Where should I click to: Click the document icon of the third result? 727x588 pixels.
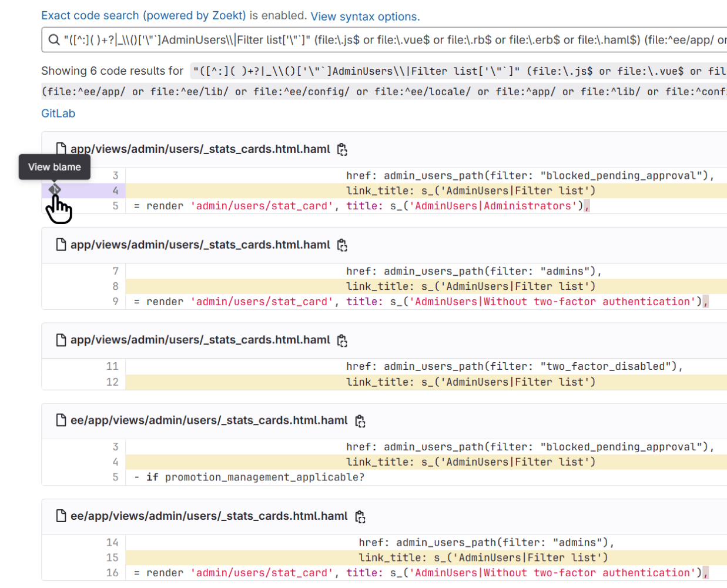[61, 340]
